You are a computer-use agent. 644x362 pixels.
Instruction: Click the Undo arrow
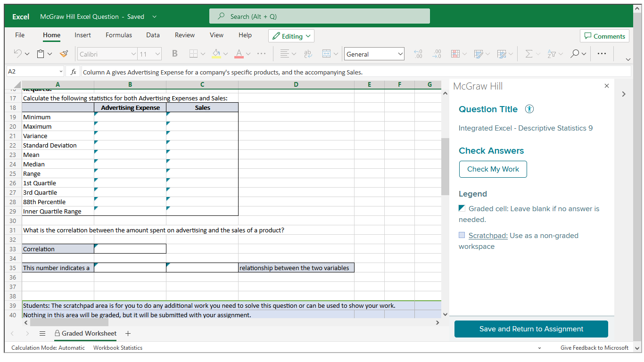point(18,53)
